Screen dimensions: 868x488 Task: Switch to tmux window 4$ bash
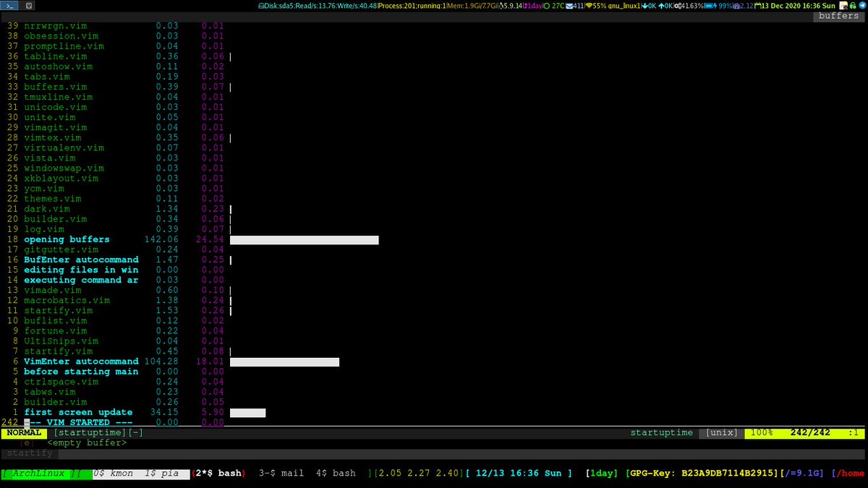tap(336, 473)
